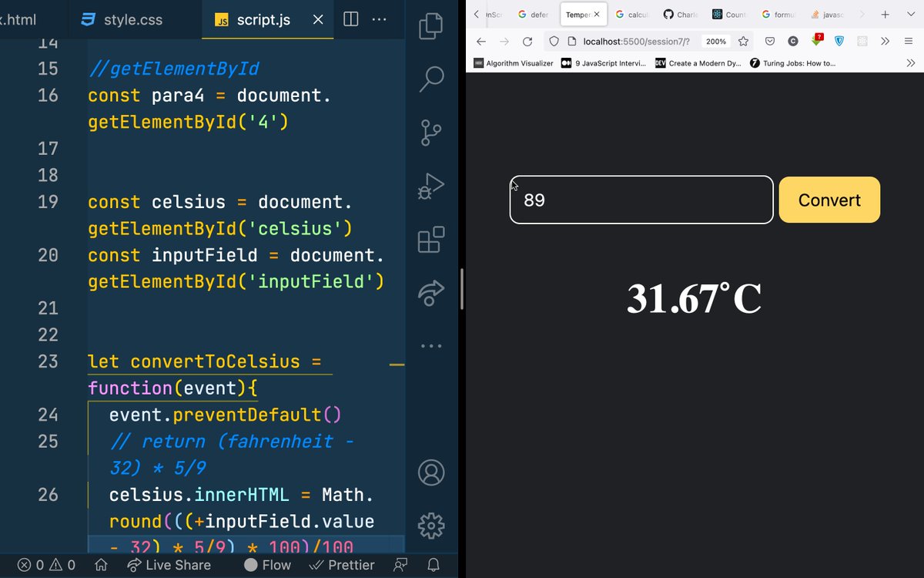Open the Algorithm Visualizer bookmark
The width and height of the screenshot is (924, 578).
(x=514, y=63)
